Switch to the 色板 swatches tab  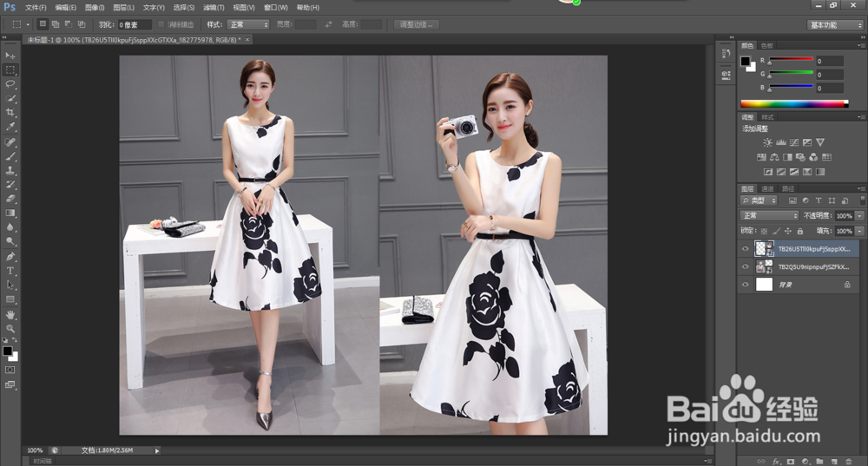click(x=767, y=45)
